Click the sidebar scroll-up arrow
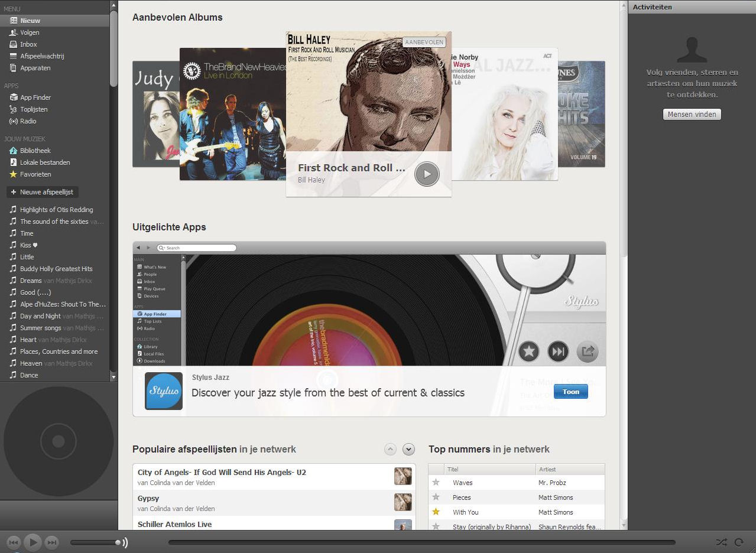Viewport: 756px width, 553px height. click(x=113, y=5)
